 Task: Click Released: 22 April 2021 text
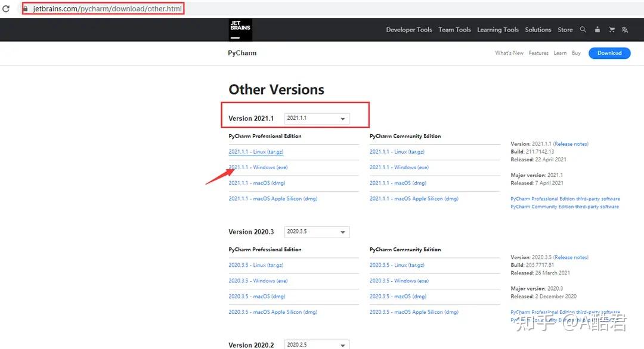pos(538,160)
